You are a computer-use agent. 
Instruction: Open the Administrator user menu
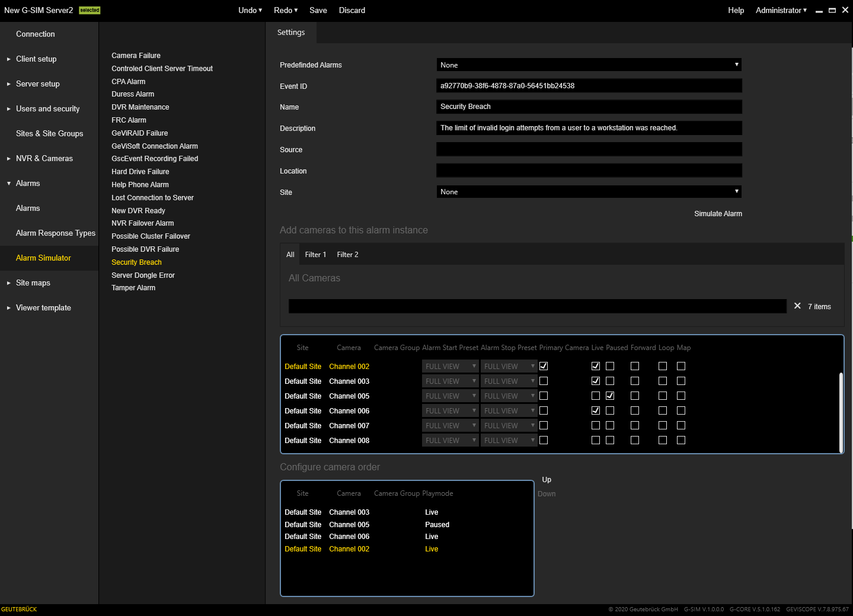[x=781, y=10]
